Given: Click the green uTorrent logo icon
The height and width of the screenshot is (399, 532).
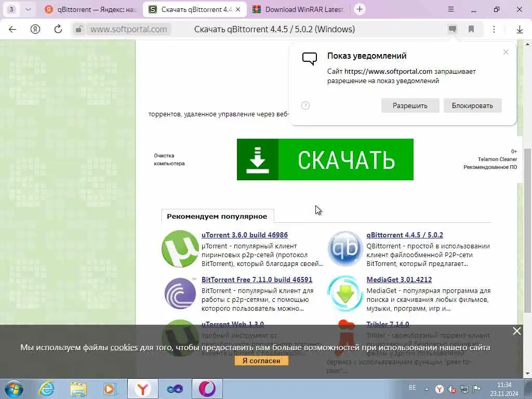Looking at the screenshot, I should coord(180,249).
